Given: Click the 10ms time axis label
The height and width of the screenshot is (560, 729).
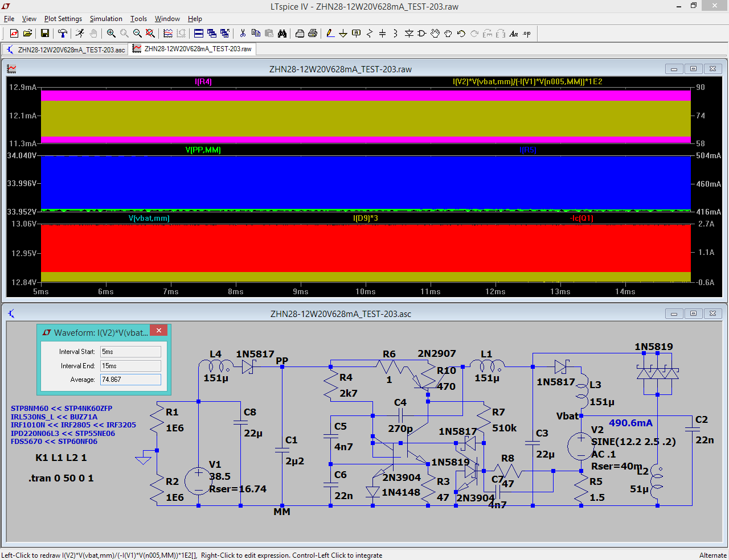Looking at the screenshot, I should (366, 291).
